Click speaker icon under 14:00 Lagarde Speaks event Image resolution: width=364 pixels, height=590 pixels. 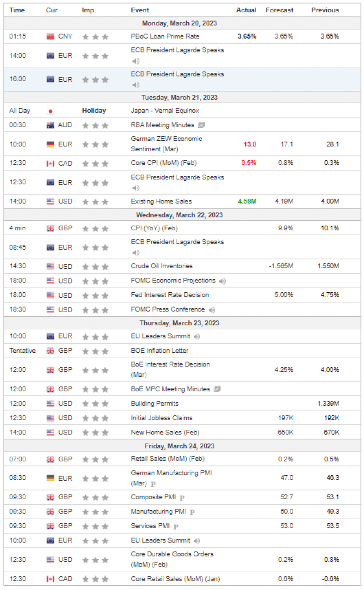coord(136,61)
